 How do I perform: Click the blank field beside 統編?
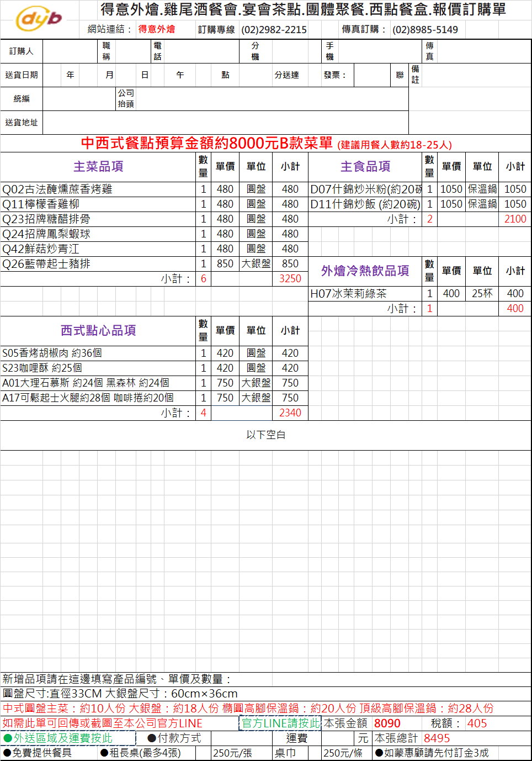(78, 98)
